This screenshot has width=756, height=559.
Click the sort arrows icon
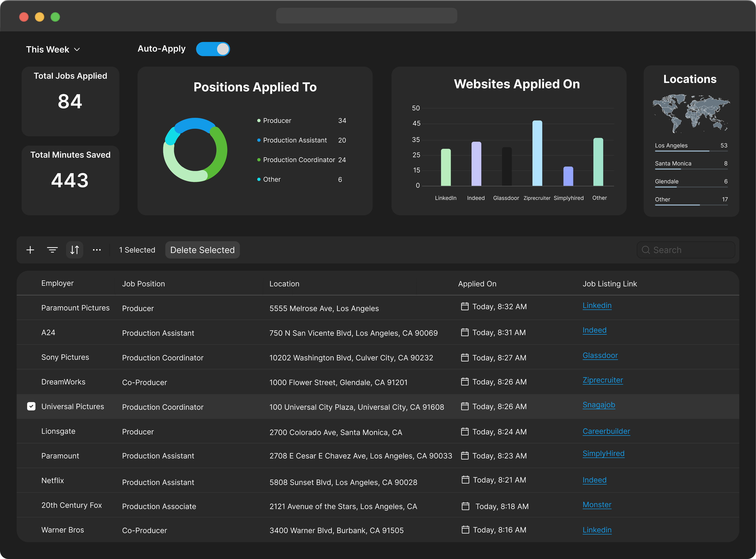coord(74,250)
